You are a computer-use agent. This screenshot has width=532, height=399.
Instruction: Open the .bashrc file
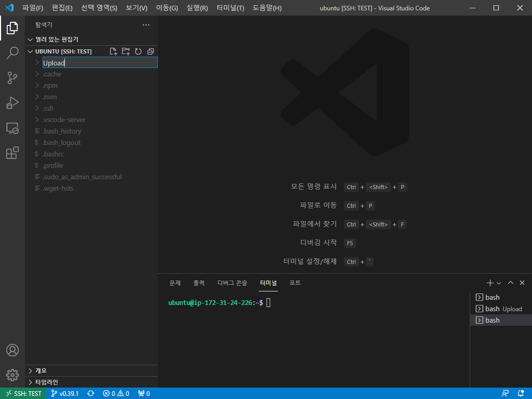91,154
